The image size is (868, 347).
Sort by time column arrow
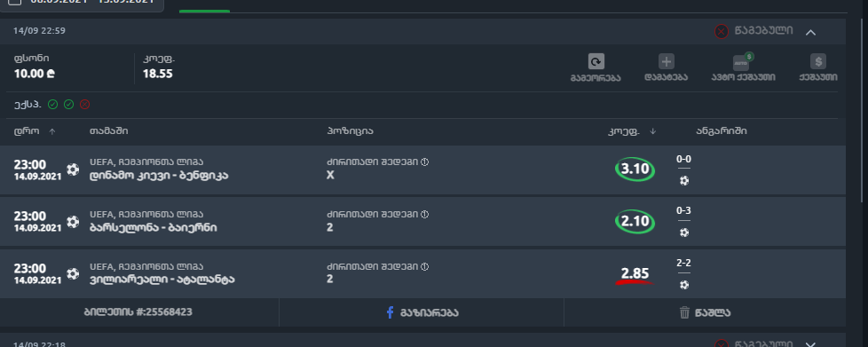point(52,131)
